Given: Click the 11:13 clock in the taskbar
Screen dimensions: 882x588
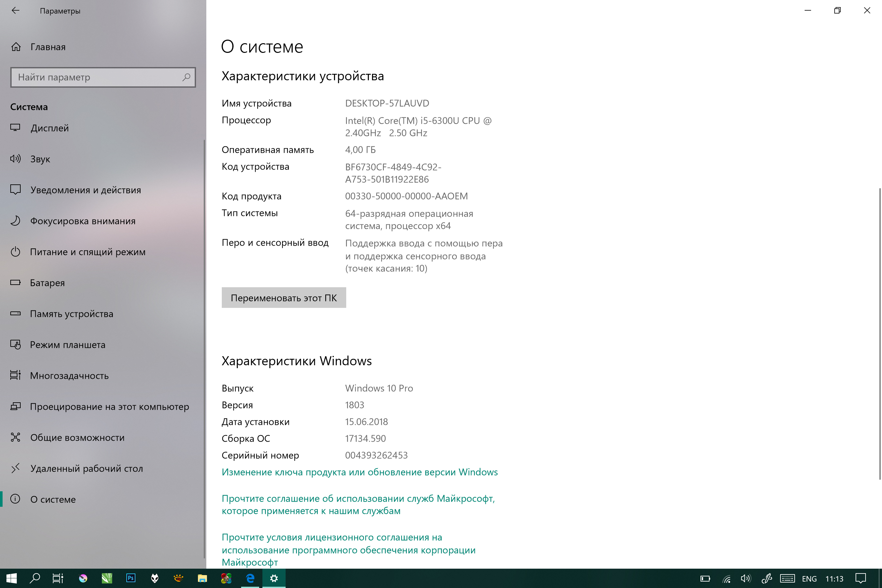Looking at the screenshot, I should [834, 579].
